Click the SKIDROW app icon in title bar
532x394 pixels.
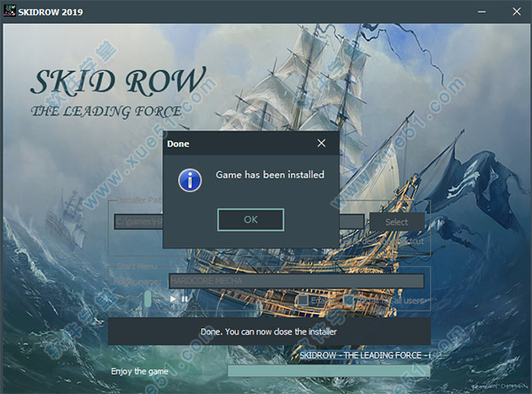click(x=10, y=11)
